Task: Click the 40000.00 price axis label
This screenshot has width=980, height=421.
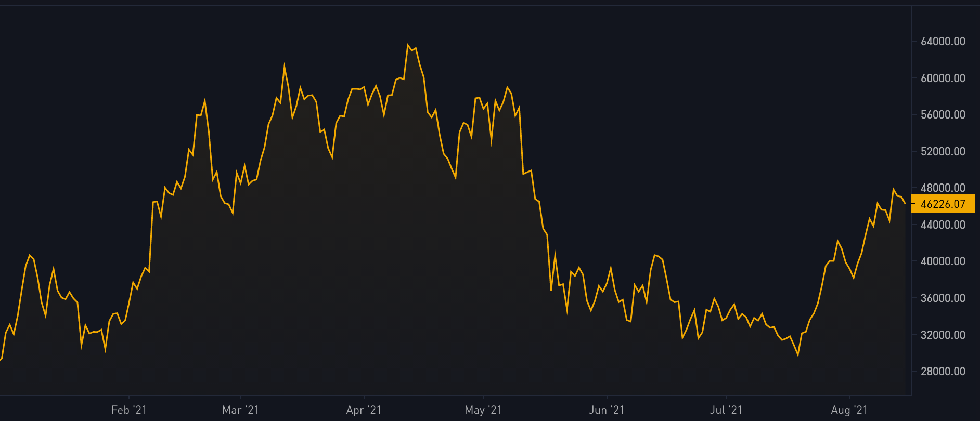Action: pyautogui.click(x=943, y=261)
